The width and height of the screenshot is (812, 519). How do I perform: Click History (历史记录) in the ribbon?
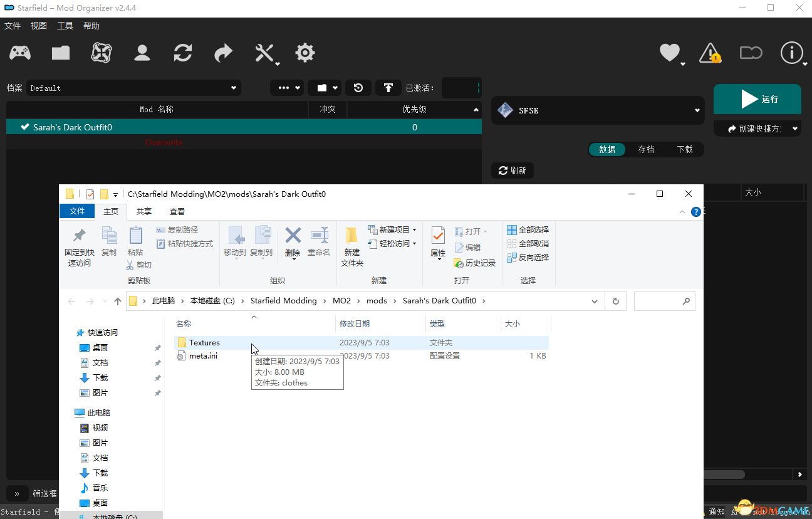[x=475, y=263]
